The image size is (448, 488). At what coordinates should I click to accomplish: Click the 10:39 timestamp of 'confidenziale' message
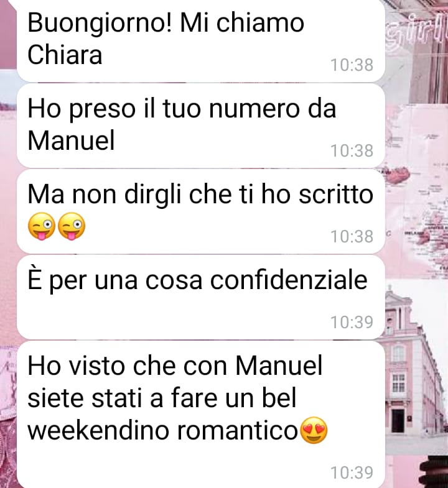352,322
